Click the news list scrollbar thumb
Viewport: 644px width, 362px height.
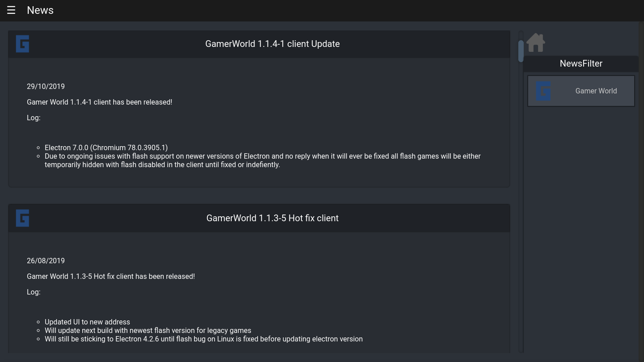(521, 51)
